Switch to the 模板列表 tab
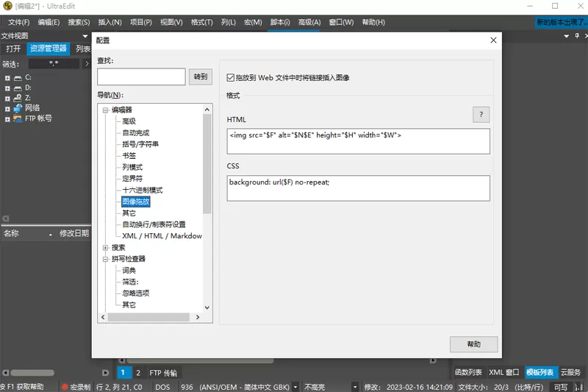The image size is (588, 392). pyautogui.click(x=540, y=372)
